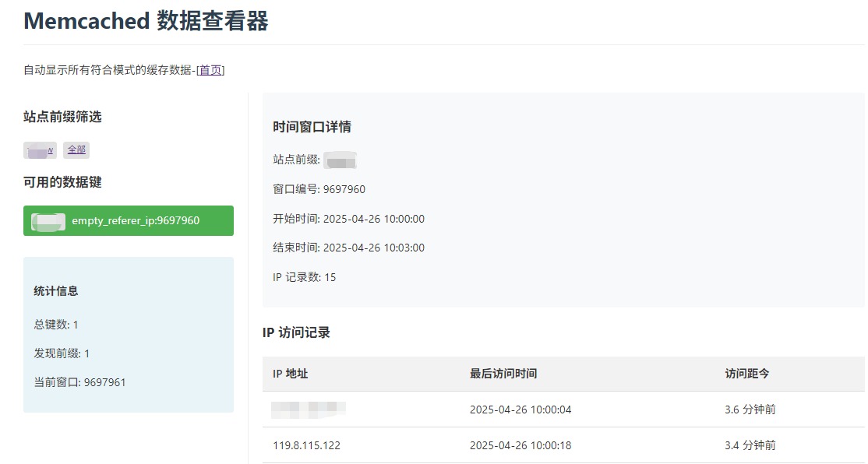The width and height of the screenshot is (868, 464).
Task: Click the IP 记录数: 15 line
Action: click(305, 277)
